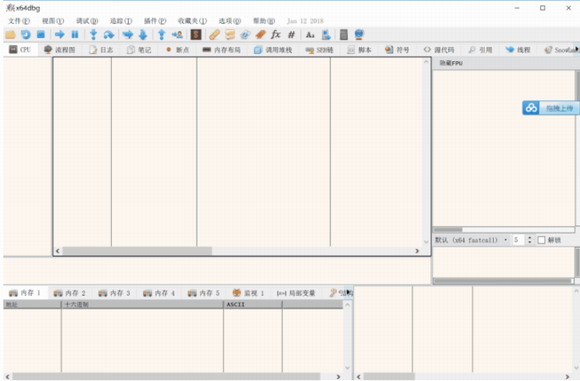This screenshot has width=580, height=381.
Task: Click the 十六进制 (Hex) column header
Action: tap(142, 304)
